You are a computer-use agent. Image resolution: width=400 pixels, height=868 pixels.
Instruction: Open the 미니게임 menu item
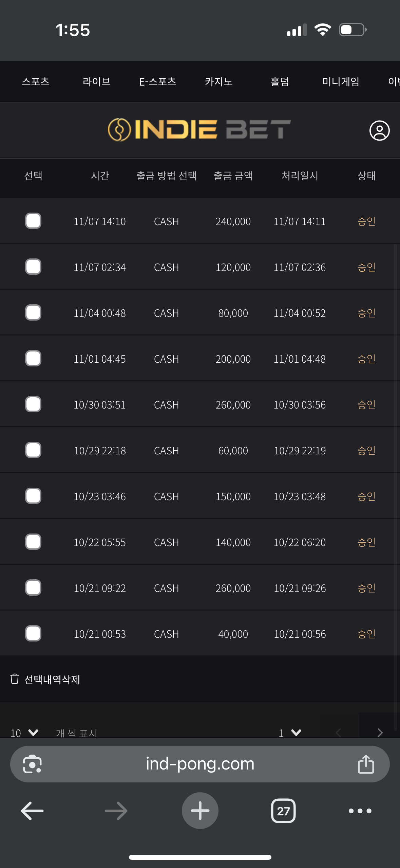click(341, 82)
